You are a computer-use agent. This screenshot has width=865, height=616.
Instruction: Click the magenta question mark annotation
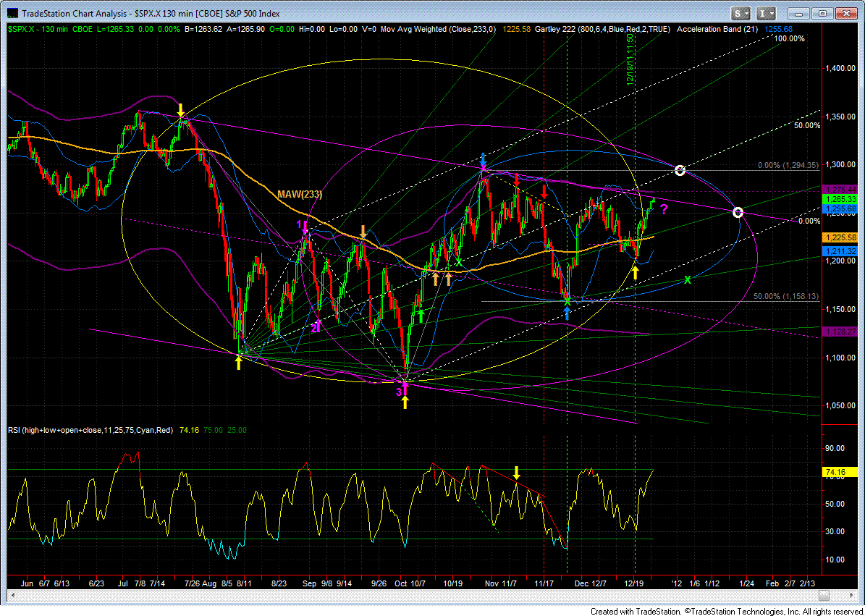click(x=664, y=209)
